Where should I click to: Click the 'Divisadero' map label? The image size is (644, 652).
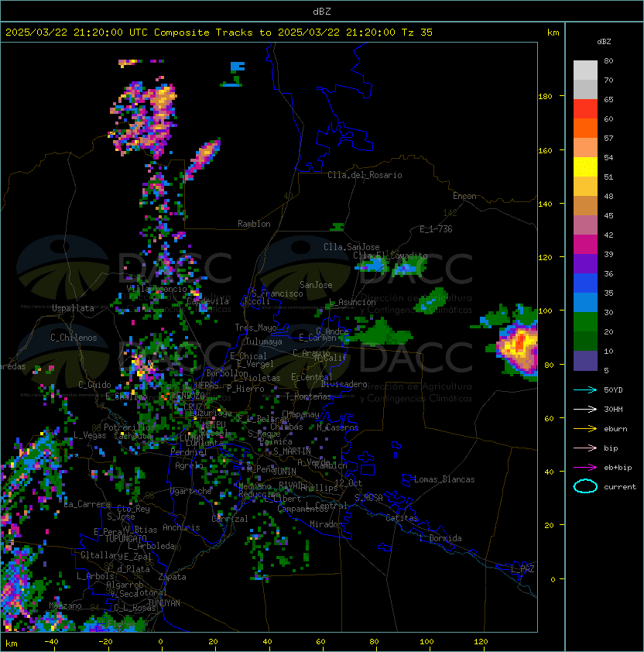click(x=344, y=384)
